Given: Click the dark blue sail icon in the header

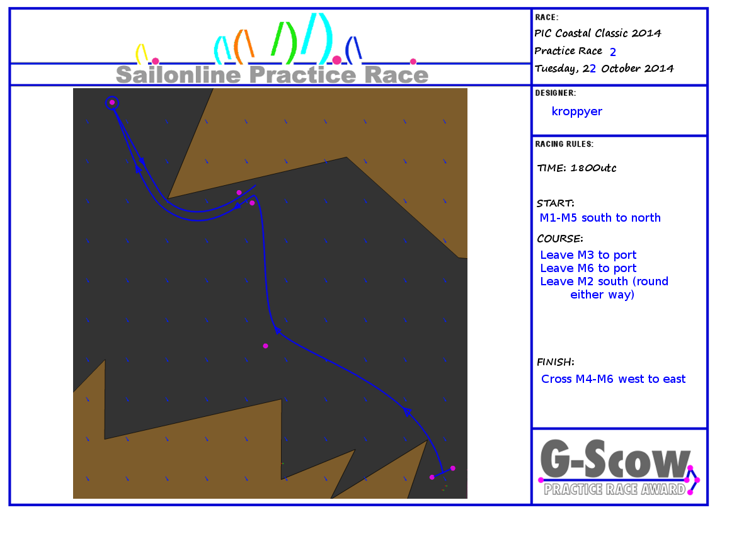Looking at the screenshot, I should coord(354,49).
